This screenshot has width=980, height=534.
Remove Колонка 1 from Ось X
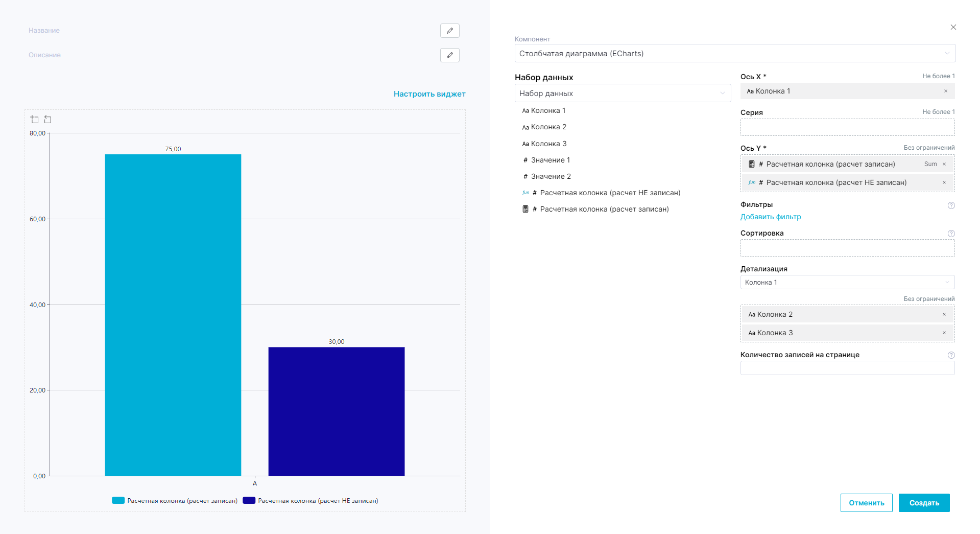pos(945,91)
